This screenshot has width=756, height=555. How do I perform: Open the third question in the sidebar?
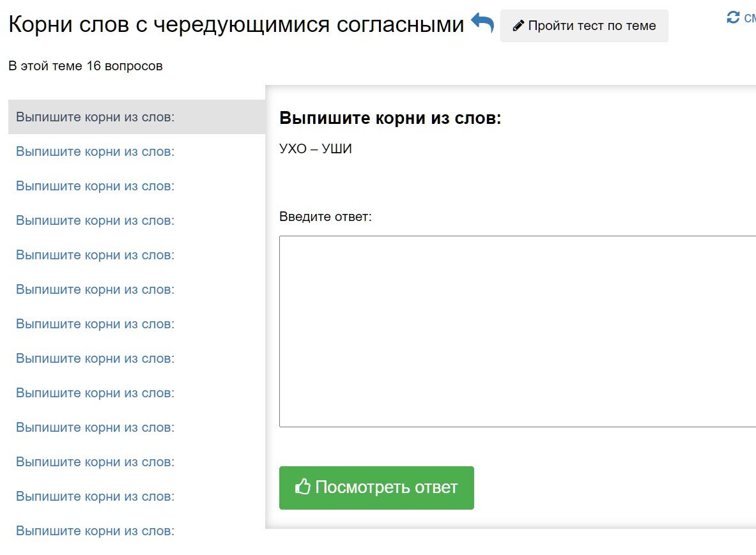click(x=94, y=186)
